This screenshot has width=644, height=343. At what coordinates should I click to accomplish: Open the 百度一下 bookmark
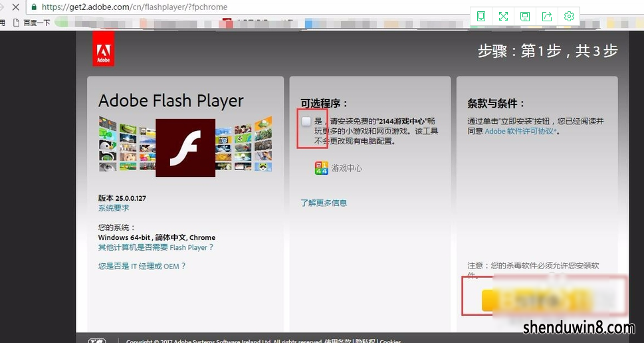tap(32, 23)
